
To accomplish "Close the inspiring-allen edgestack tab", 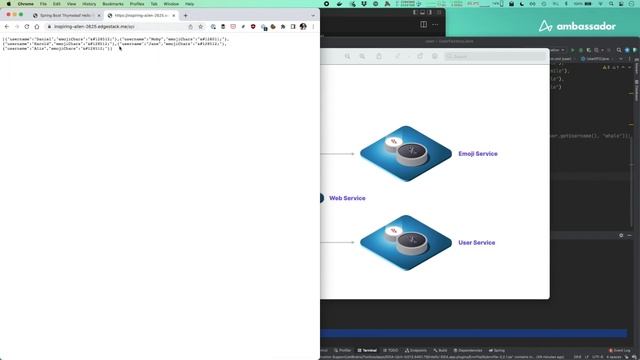I will [x=173, y=16].
